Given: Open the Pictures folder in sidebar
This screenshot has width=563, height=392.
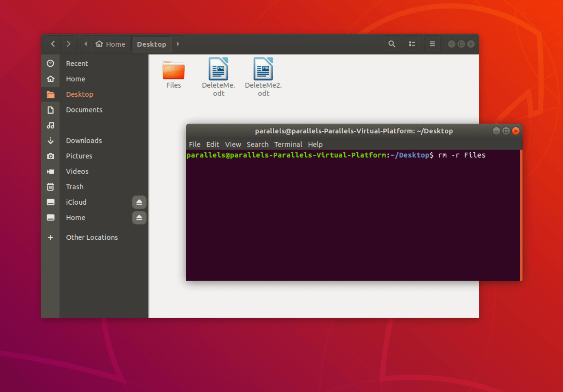Looking at the screenshot, I should (79, 156).
